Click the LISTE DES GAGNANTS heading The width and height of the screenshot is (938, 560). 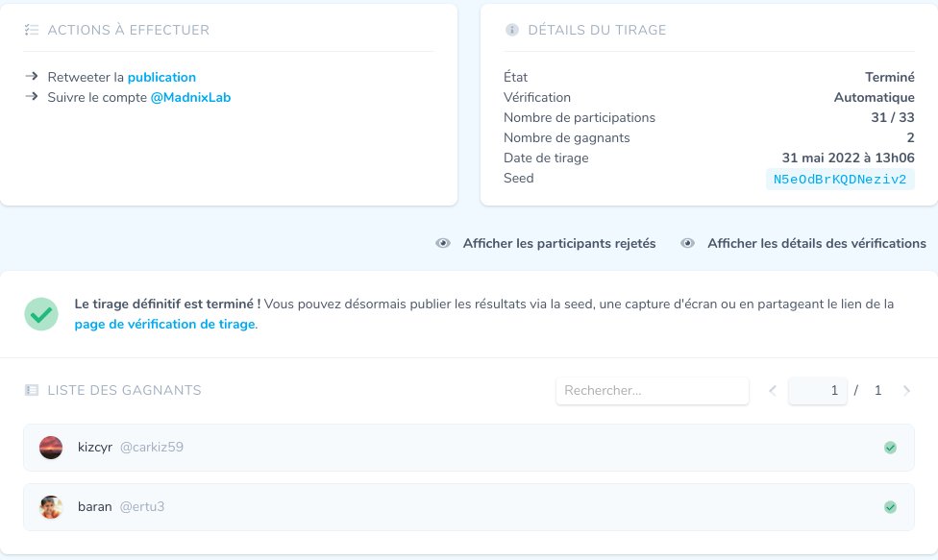click(124, 390)
